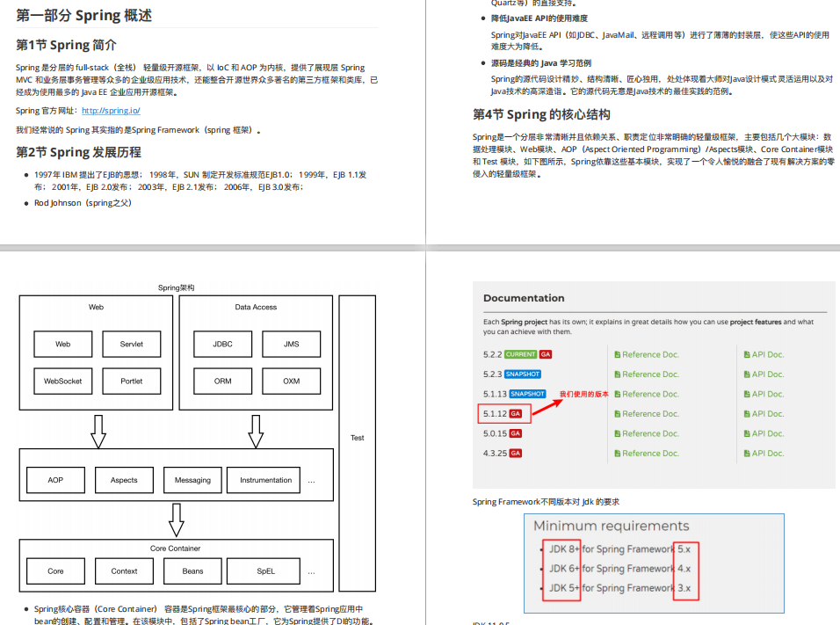Click the Aspects box in the diagram
Viewport: 840px width, 625px height.
click(124, 480)
